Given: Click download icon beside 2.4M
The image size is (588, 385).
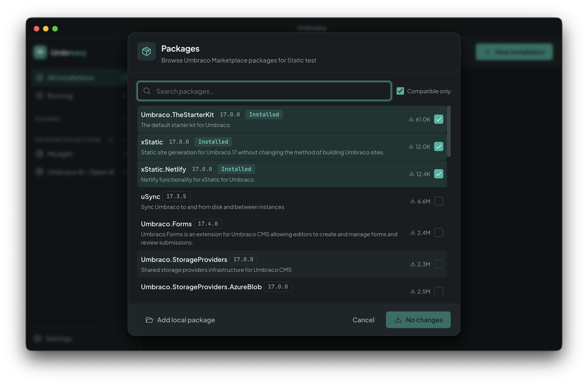Looking at the screenshot, I should 413,233.
